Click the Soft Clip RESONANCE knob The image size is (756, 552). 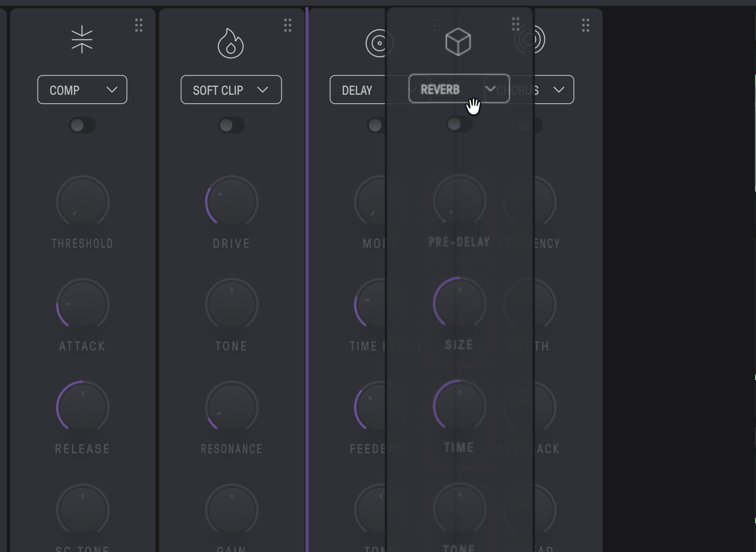coord(231,407)
